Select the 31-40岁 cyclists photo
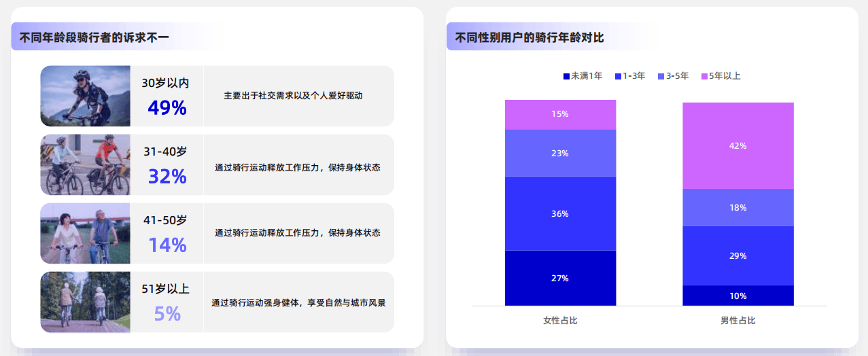Screen dimensions: 868x356 point(85,164)
